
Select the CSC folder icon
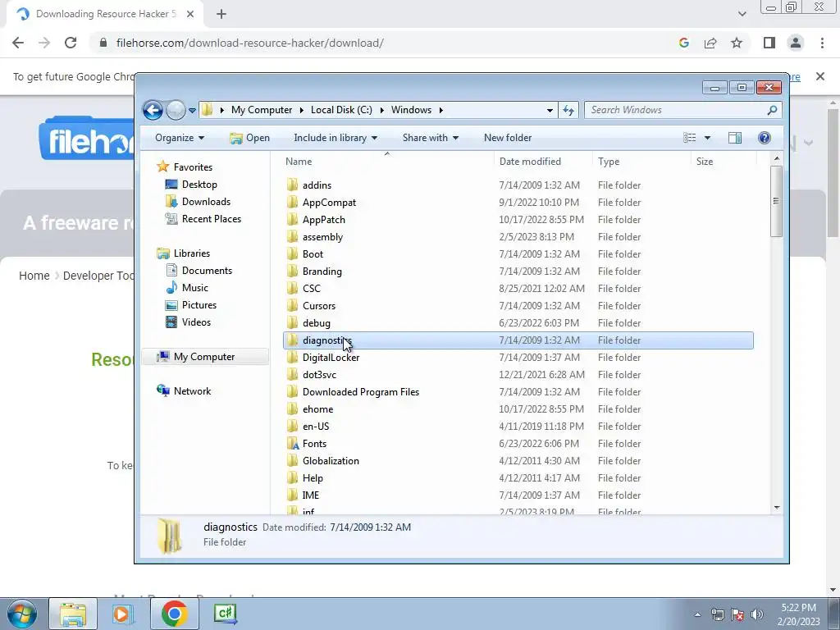(x=292, y=288)
